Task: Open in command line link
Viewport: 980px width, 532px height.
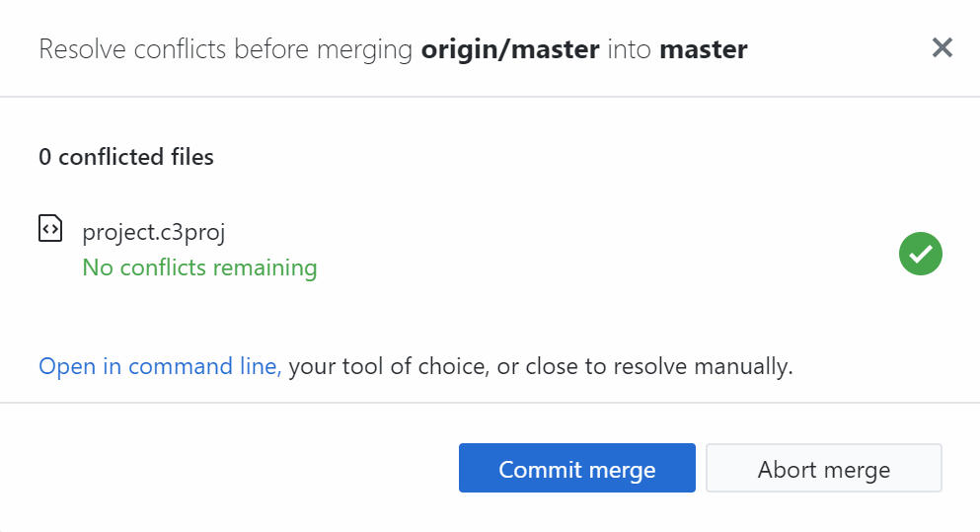Action: [x=160, y=367]
